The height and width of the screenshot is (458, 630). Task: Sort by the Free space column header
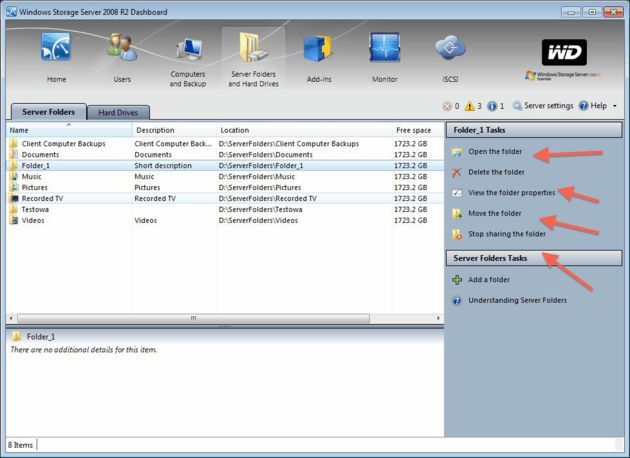click(418, 130)
